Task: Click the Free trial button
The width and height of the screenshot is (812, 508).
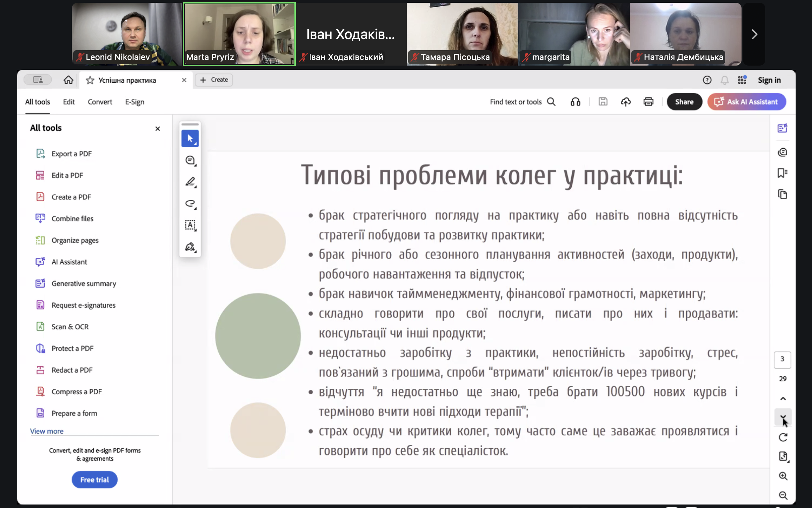Action: coord(95,480)
